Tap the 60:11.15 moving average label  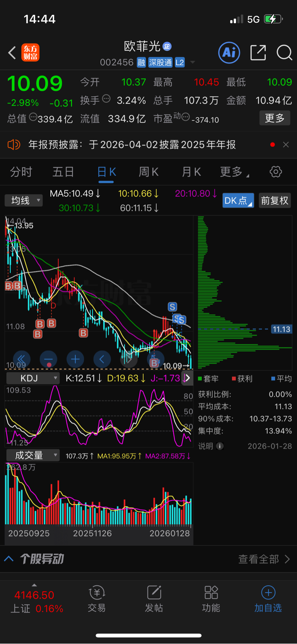[x=139, y=208]
